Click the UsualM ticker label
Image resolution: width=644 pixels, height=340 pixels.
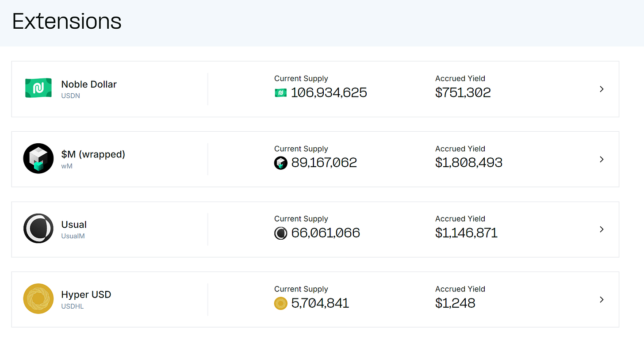(x=73, y=236)
